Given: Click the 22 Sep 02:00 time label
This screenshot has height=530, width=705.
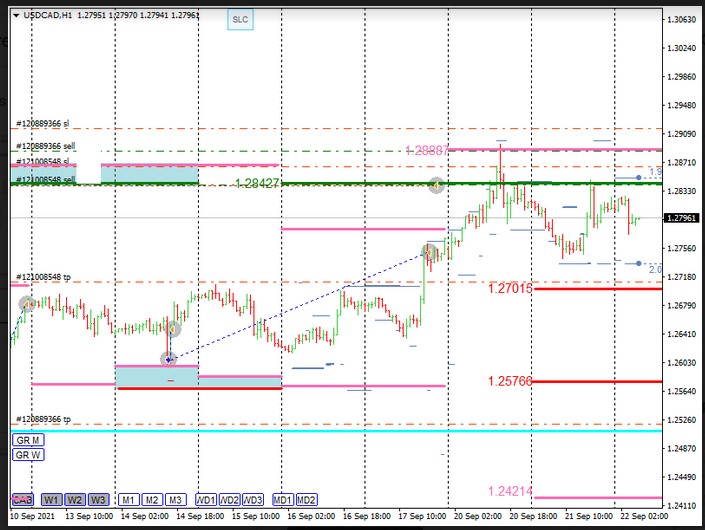Looking at the screenshot, I should pyautogui.click(x=644, y=516).
